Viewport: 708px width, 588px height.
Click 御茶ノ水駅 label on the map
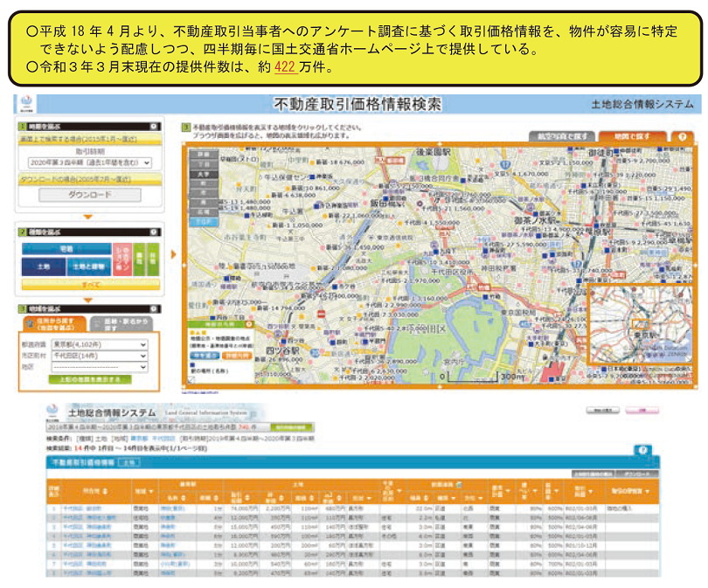coord(536,221)
